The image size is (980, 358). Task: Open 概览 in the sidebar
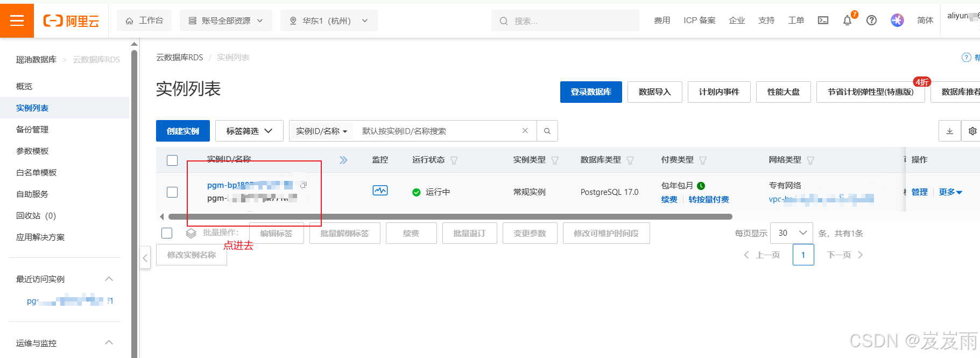click(x=24, y=86)
